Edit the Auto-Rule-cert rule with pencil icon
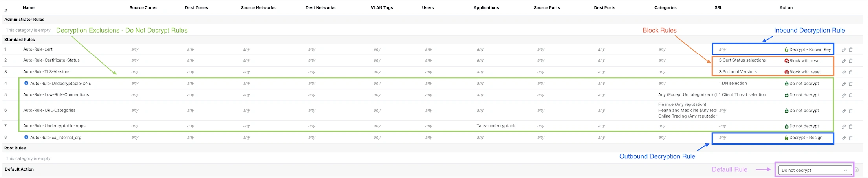This screenshot has height=178, width=868. click(844, 50)
